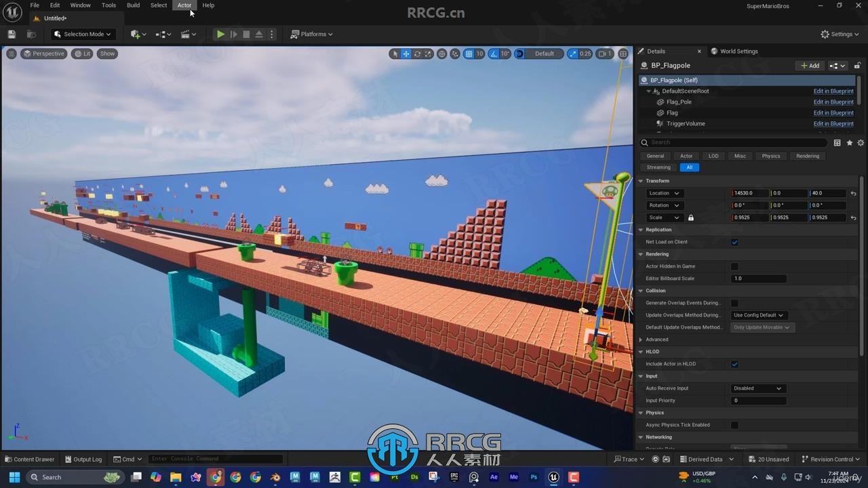Open the Actor menu
The height and width of the screenshot is (488, 868).
(x=184, y=5)
